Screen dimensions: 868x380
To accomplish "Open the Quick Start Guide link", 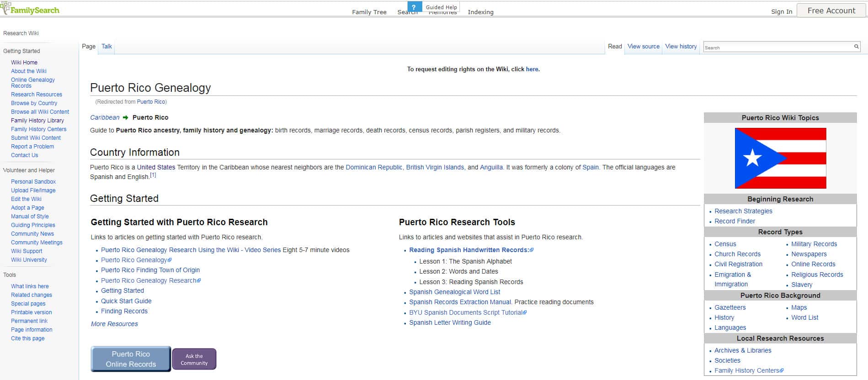I will pos(126,301).
